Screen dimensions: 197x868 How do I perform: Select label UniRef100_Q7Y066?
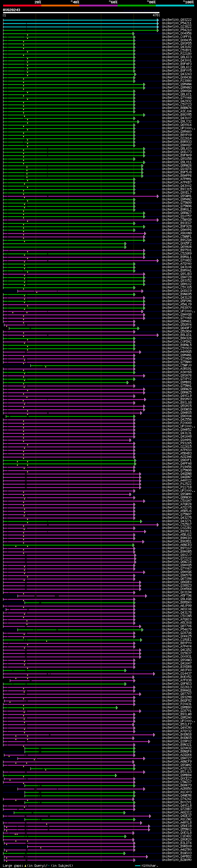point(177,98)
